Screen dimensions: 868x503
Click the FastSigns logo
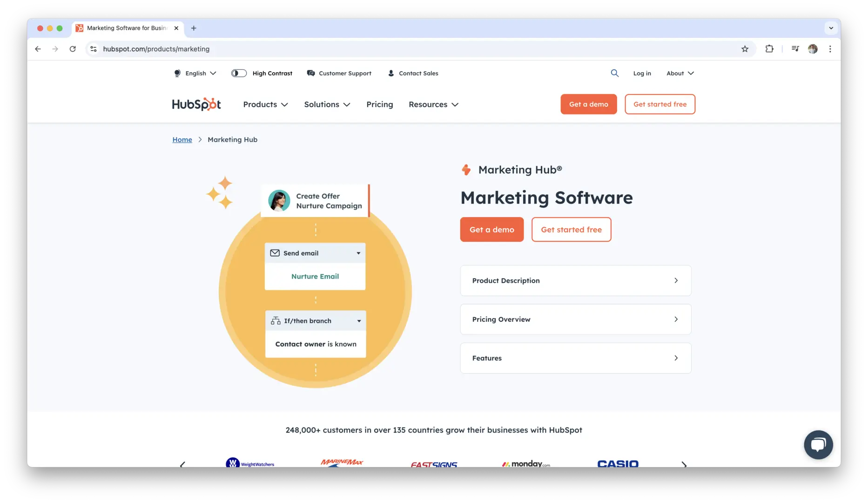click(x=434, y=464)
